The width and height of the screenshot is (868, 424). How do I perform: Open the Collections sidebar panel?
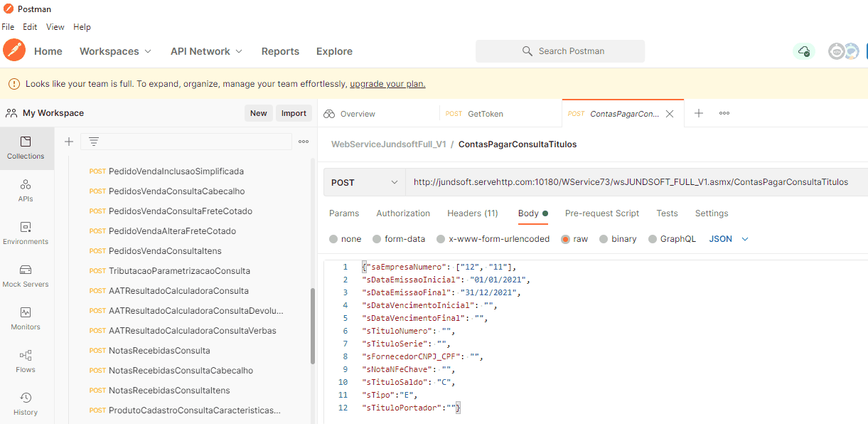[x=26, y=148]
